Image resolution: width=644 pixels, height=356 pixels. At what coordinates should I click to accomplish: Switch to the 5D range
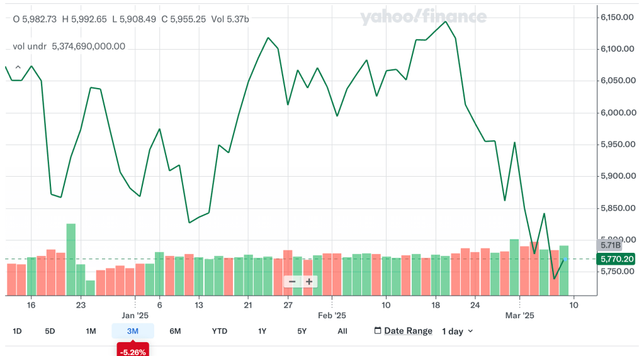coord(50,331)
